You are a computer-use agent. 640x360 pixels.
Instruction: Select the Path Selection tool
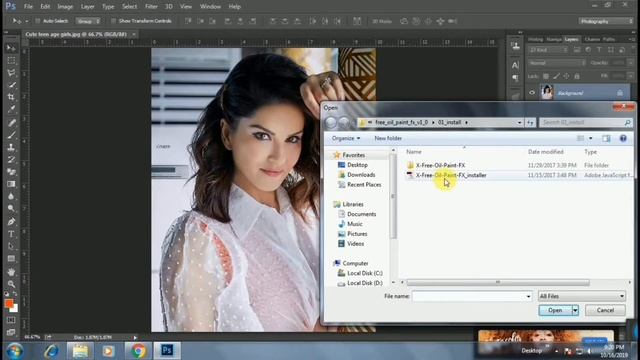11,246
